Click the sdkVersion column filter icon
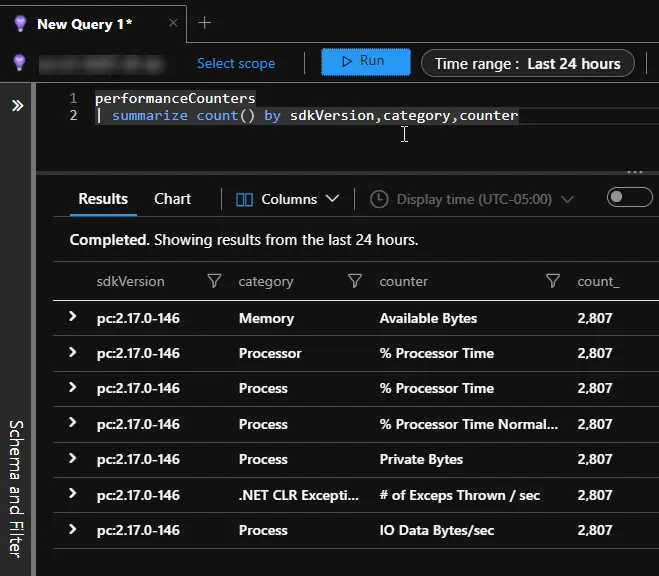The height and width of the screenshot is (576, 659). 214,282
